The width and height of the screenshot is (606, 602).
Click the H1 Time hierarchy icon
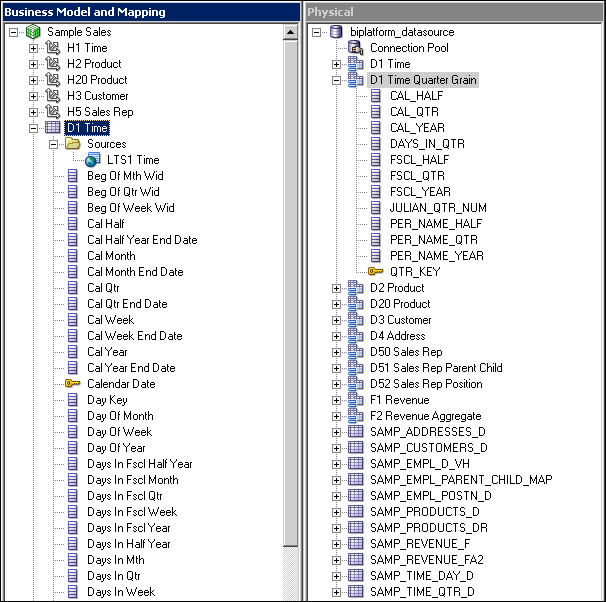pyautogui.click(x=53, y=48)
